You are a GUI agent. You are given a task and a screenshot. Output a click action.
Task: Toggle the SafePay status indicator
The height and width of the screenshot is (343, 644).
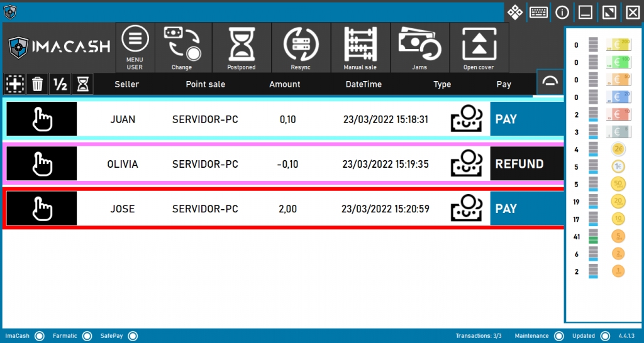click(132, 336)
